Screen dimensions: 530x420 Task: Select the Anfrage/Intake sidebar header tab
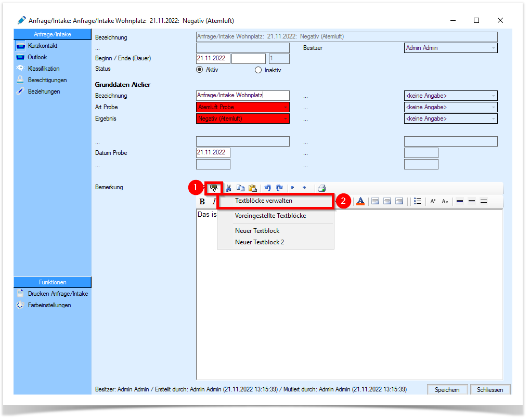[x=53, y=34]
